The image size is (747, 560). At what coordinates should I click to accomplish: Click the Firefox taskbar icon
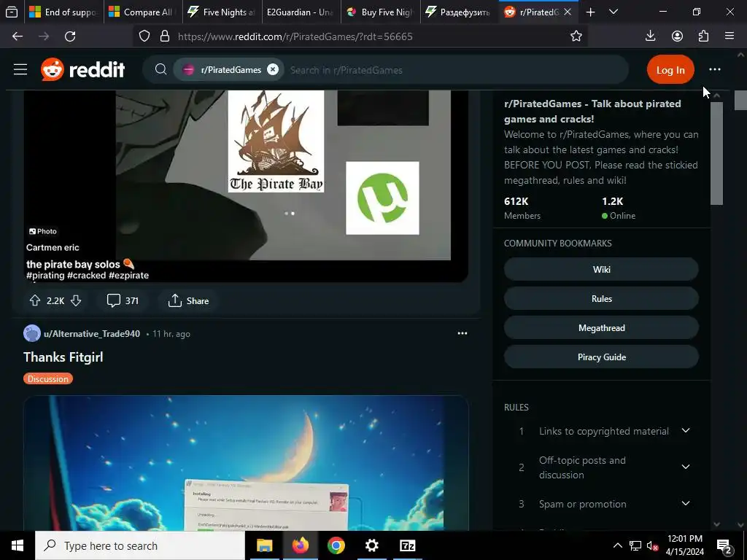click(x=300, y=545)
